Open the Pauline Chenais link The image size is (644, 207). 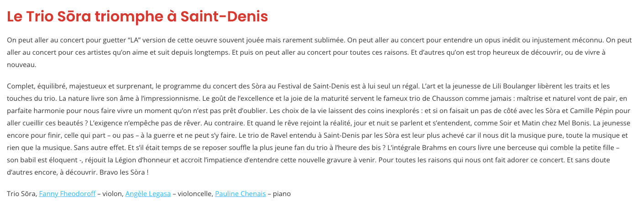coord(240,194)
